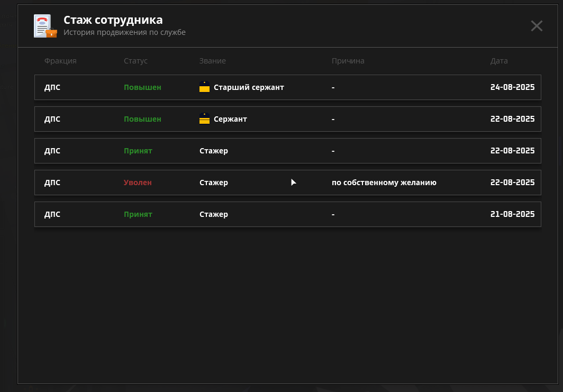Select the Сержант rank text
The width and height of the screenshot is (563, 392).
tap(230, 119)
